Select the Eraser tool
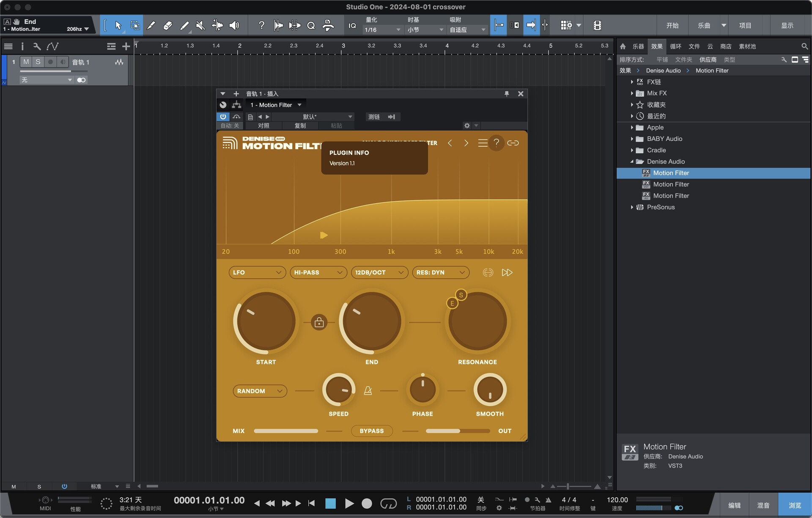 tap(167, 25)
